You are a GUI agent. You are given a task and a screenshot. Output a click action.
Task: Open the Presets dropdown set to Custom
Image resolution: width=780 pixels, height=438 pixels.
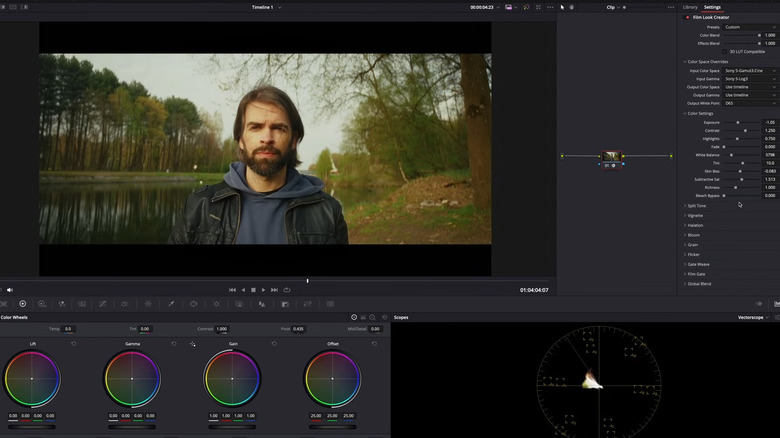coord(748,27)
